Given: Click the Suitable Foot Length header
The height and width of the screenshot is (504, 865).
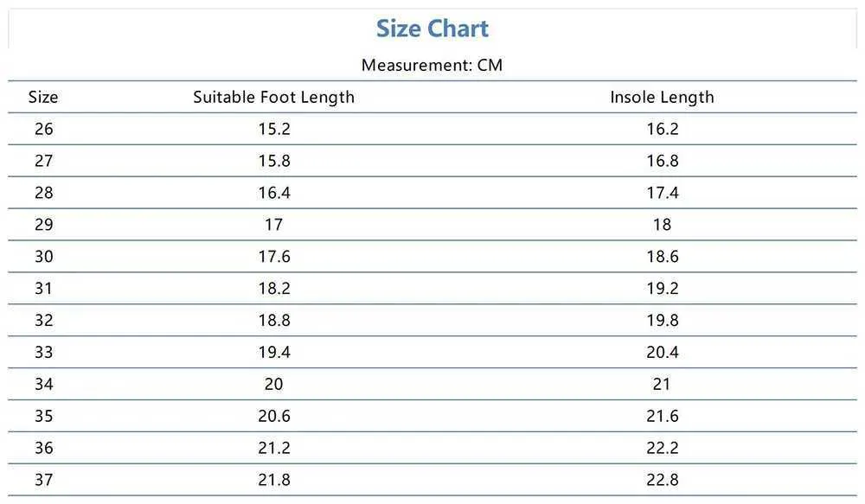Looking at the screenshot, I should point(273,97).
